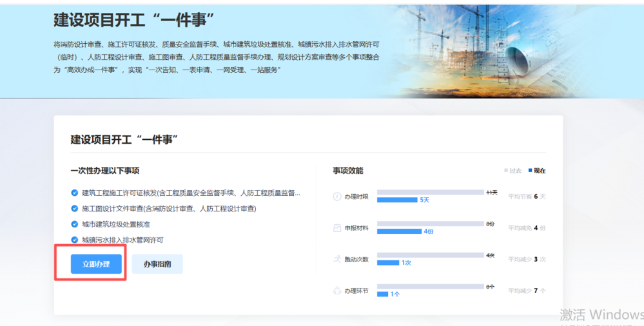
Task: Click the gray 11天 past duration bar
Action: [430, 192]
